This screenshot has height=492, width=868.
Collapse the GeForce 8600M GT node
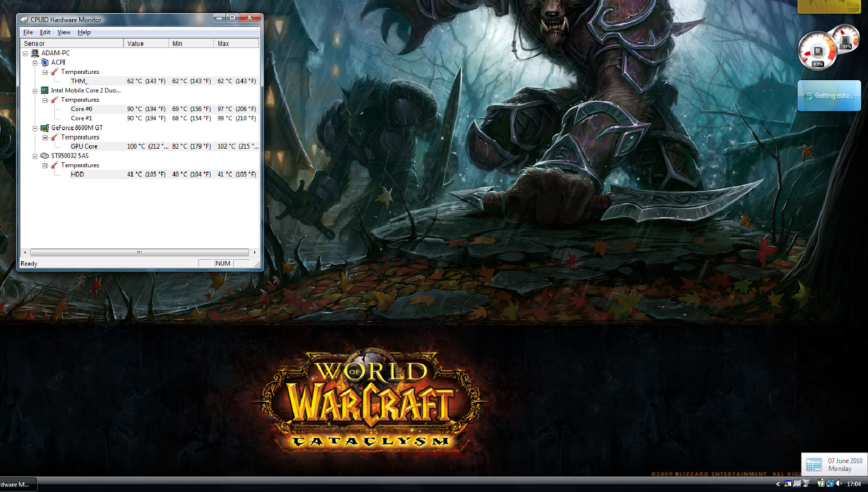(x=35, y=129)
